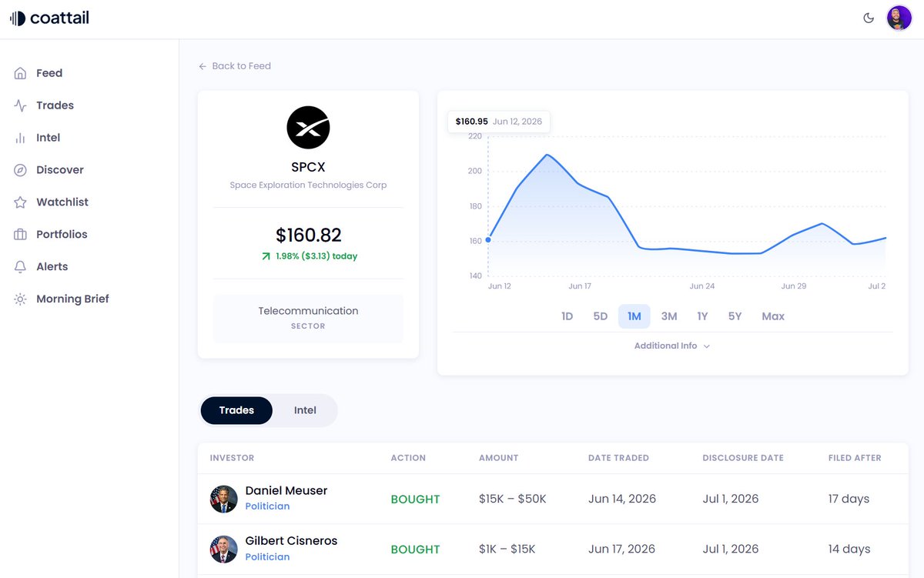The height and width of the screenshot is (578, 924).
Task: Click the 14 days filed-after value
Action: coord(849,549)
